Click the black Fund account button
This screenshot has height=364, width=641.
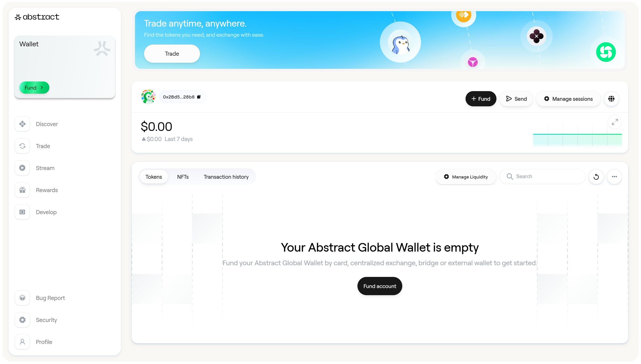pos(379,286)
